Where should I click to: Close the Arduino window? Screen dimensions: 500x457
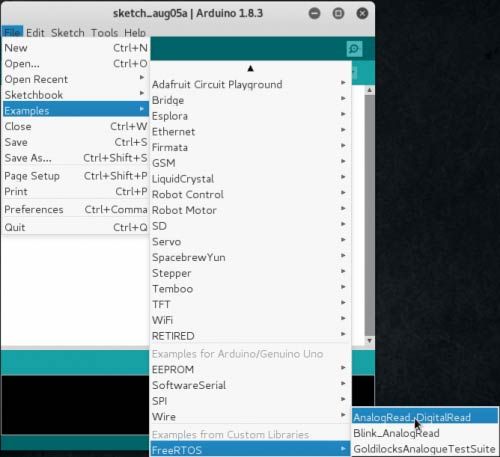pos(362,13)
